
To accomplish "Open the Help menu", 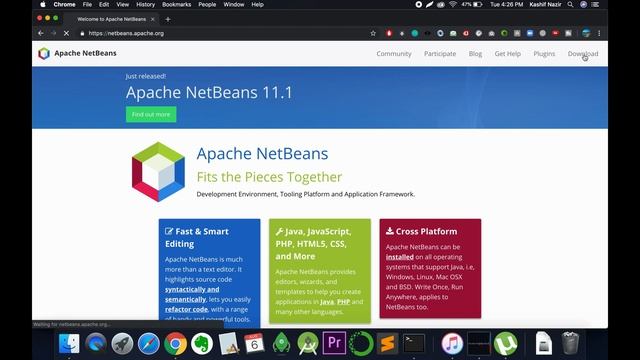I will tap(257, 4).
